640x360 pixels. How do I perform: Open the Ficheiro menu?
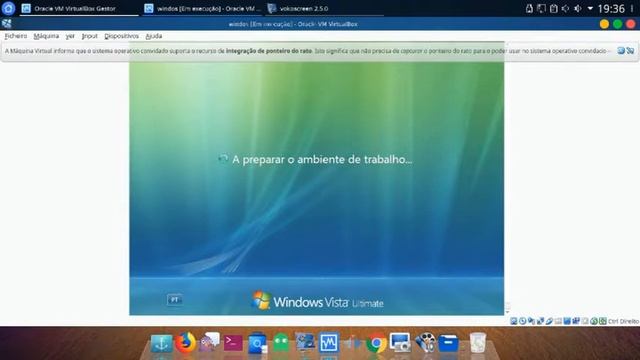pos(16,36)
